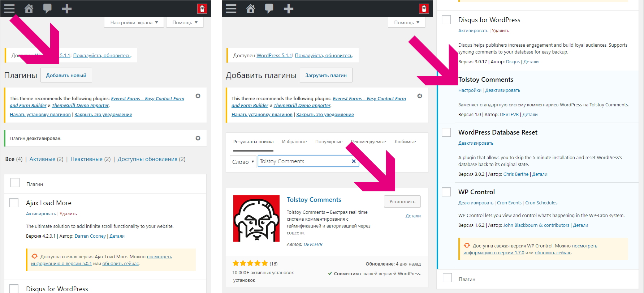Viewport: 644px width, 293px height.
Task: Click the 'Загрузить плагин' button
Action: pos(326,75)
